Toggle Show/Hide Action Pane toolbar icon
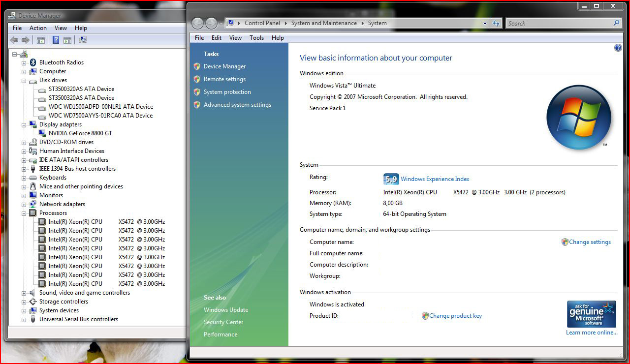The width and height of the screenshot is (630, 364). pyautogui.click(x=67, y=40)
